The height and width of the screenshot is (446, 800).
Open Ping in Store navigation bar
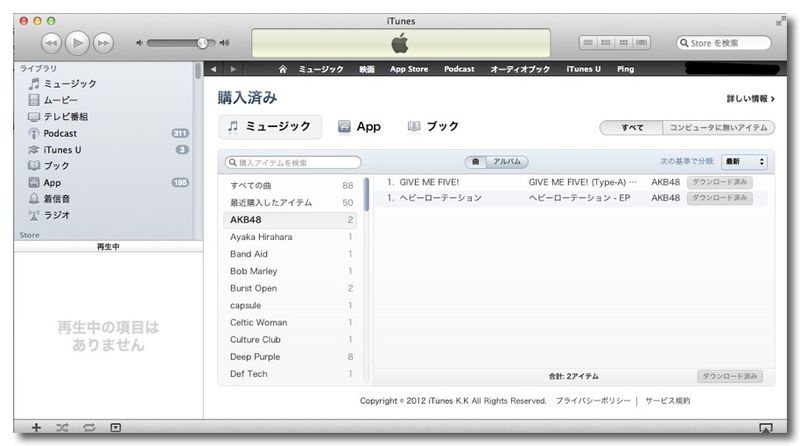625,69
